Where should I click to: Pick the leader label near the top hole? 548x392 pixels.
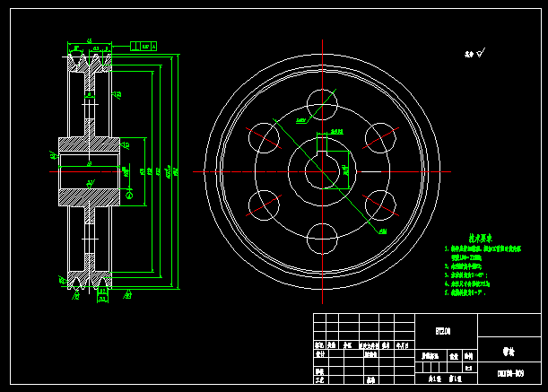coord(301,120)
